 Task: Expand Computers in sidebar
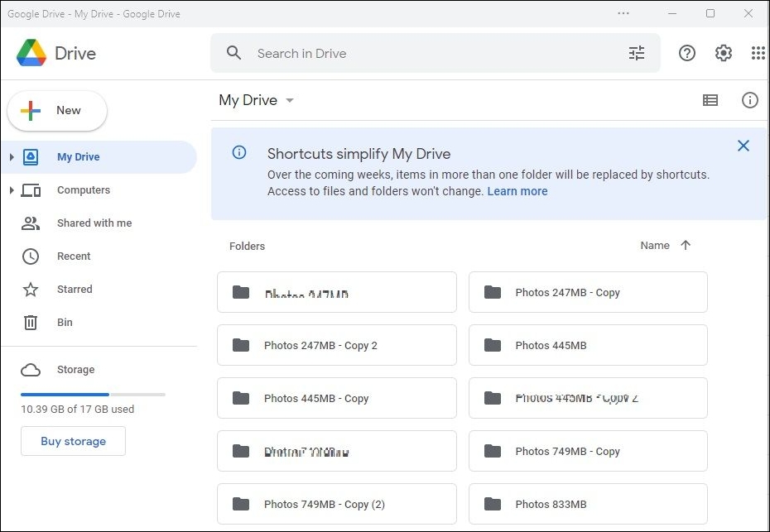(x=12, y=189)
